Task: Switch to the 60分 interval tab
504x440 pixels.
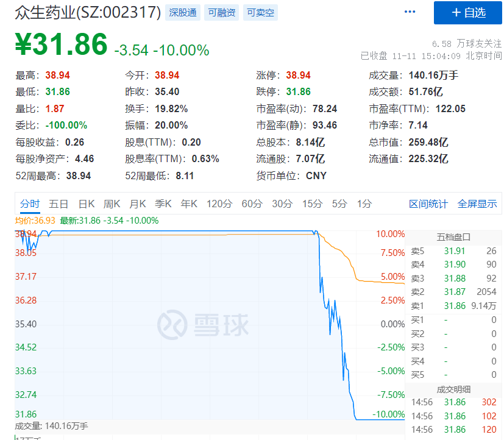Action: [x=252, y=204]
